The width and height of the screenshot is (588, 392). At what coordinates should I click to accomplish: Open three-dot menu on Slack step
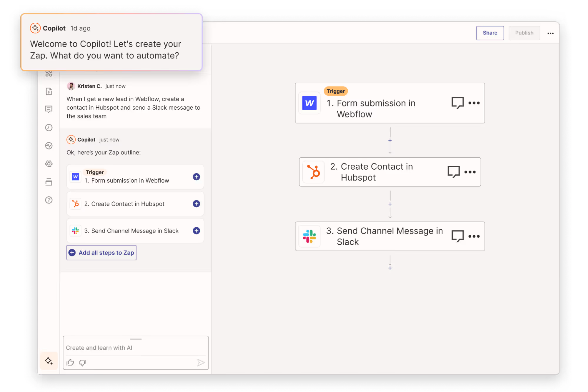(474, 236)
